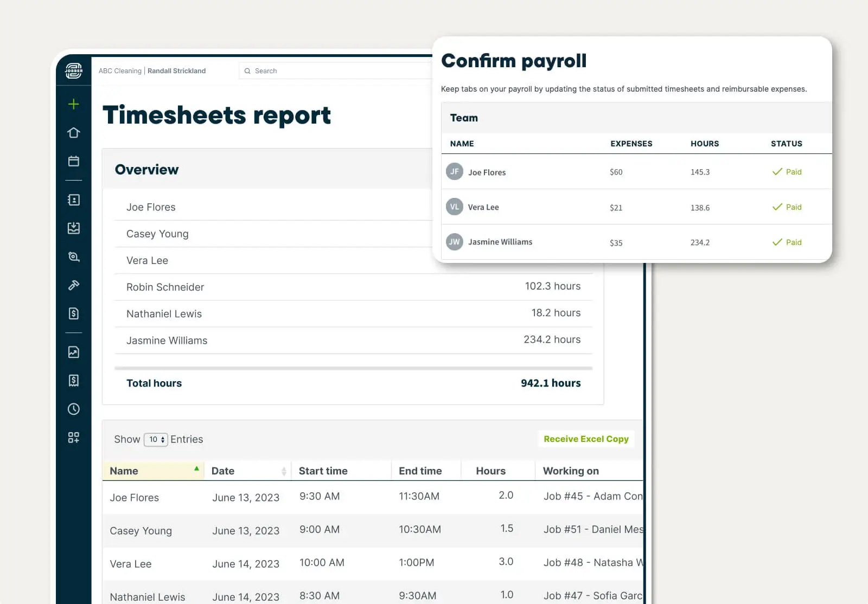This screenshot has width=868, height=604.
Task: Click the Job #47 - Sofia entry
Action: 593,595
